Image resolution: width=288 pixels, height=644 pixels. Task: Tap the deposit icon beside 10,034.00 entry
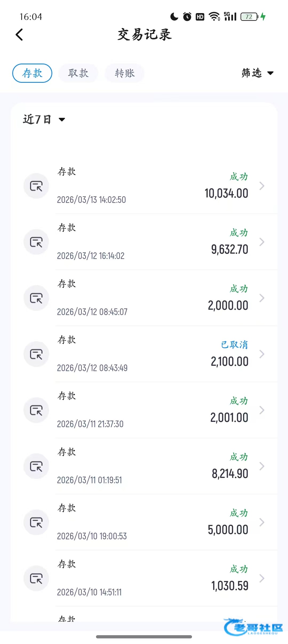(x=36, y=186)
